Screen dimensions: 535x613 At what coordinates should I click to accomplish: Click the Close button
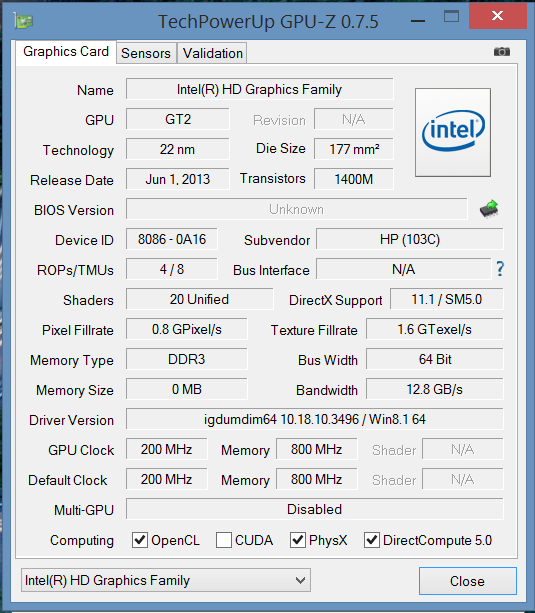tap(468, 581)
